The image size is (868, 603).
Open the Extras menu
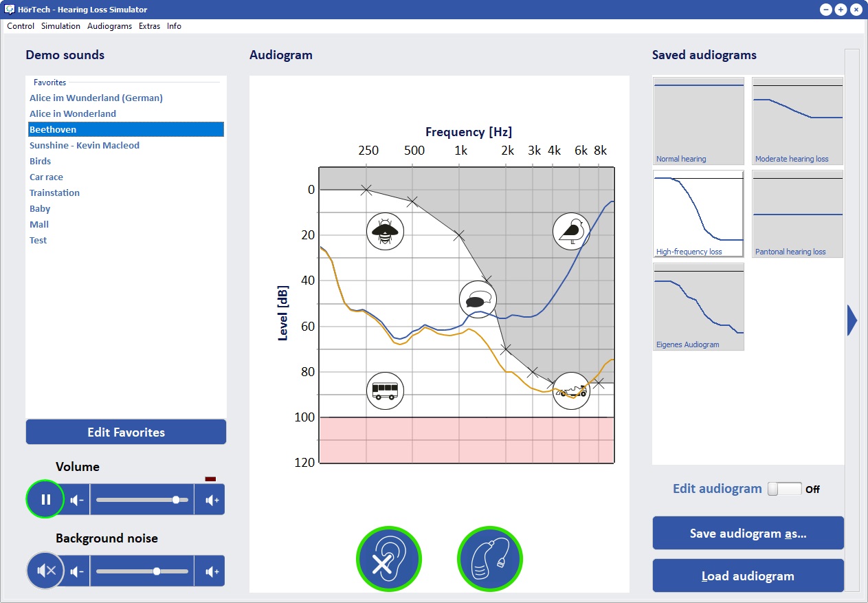149,26
